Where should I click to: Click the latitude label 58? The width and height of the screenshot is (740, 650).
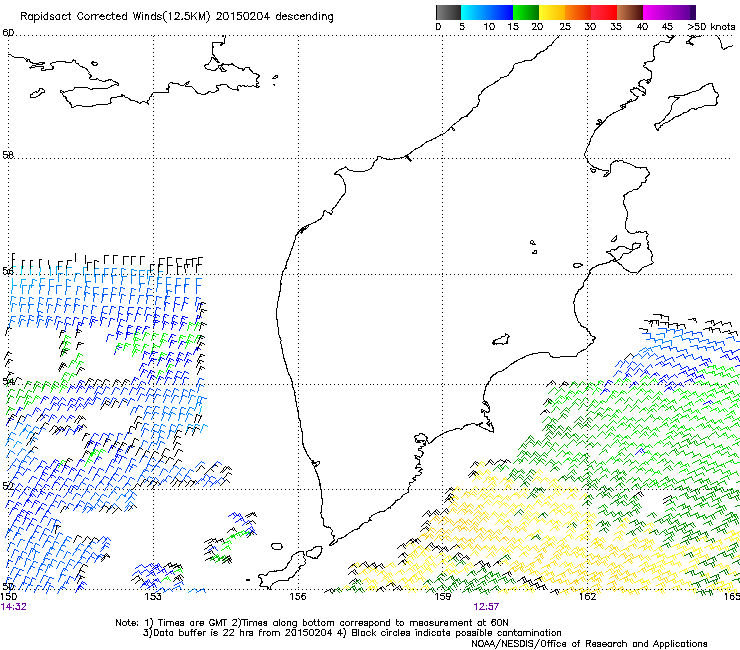8,154
